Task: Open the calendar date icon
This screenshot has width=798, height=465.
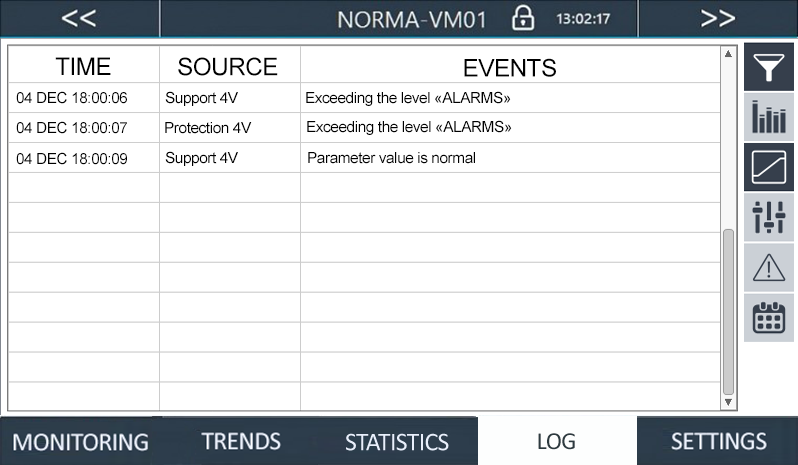Action: (768, 317)
